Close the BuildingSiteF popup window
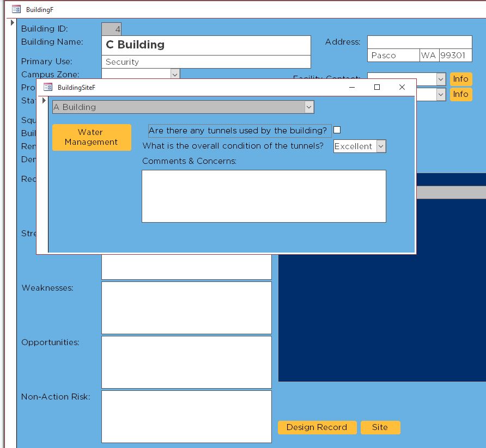The height and width of the screenshot is (448, 486). coord(402,87)
